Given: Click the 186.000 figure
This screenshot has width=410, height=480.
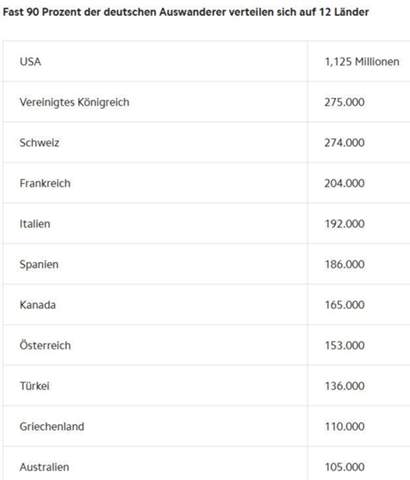Looking at the screenshot, I should coord(345,265).
